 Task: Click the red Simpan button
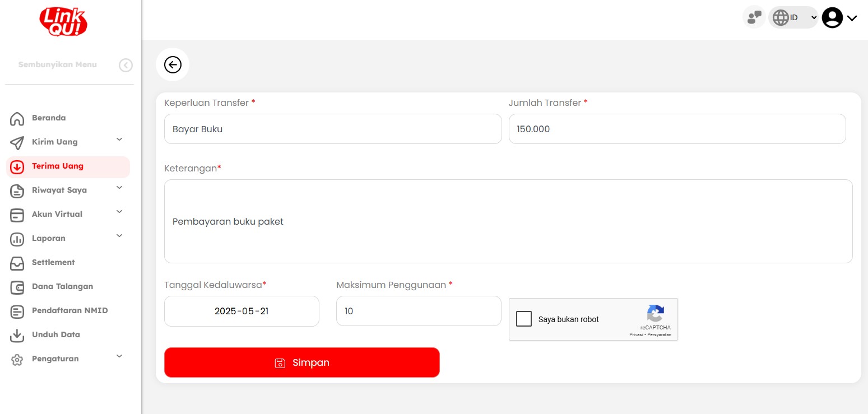point(301,362)
